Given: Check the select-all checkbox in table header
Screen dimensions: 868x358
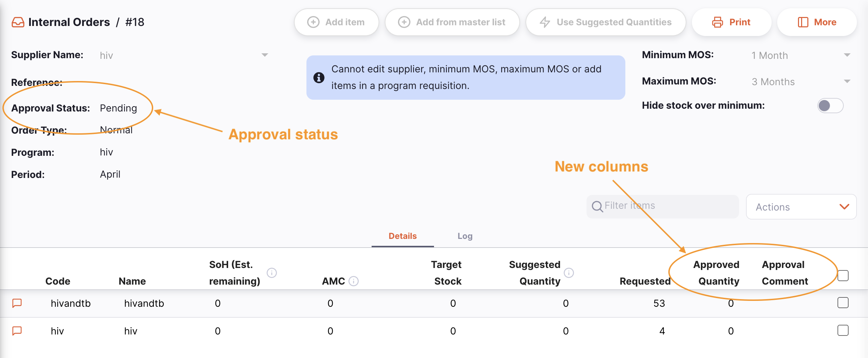Looking at the screenshot, I should pyautogui.click(x=843, y=276).
